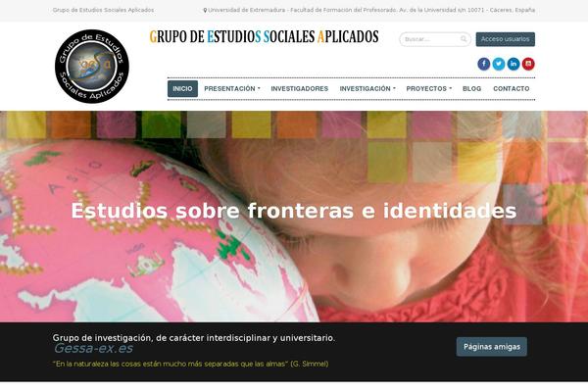
Task: Expand the PRESENTACIÓN dropdown menu
Action: coord(231,89)
